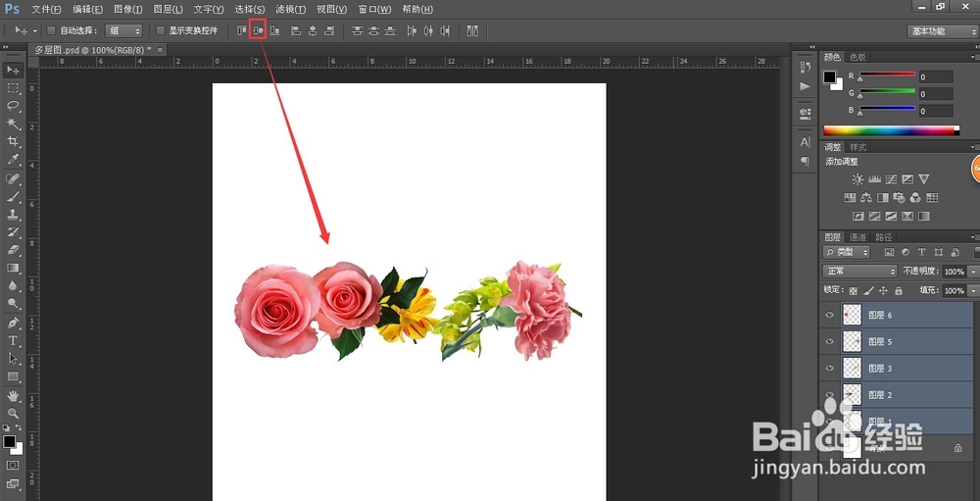Switch to the 通道 tab
Viewport: 980px width, 501px height.
(x=857, y=236)
